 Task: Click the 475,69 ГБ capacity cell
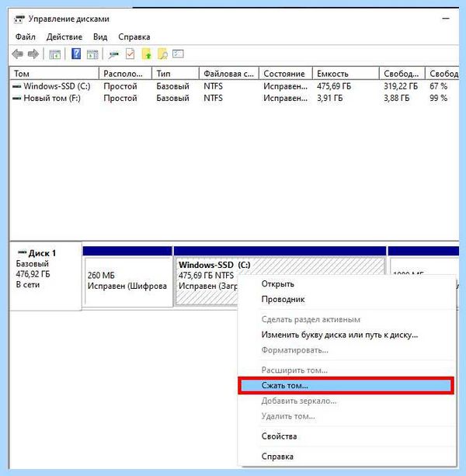(334, 86)
